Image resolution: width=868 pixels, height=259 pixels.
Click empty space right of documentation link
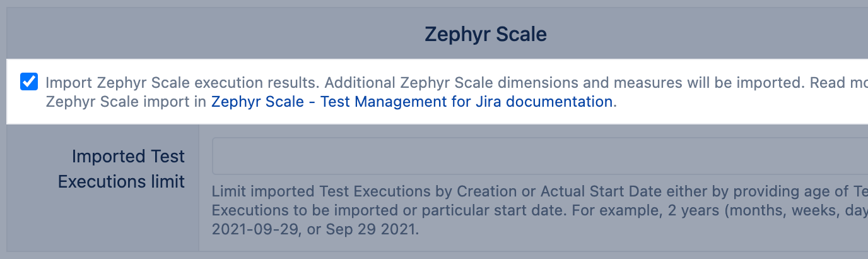coord(725,102)
